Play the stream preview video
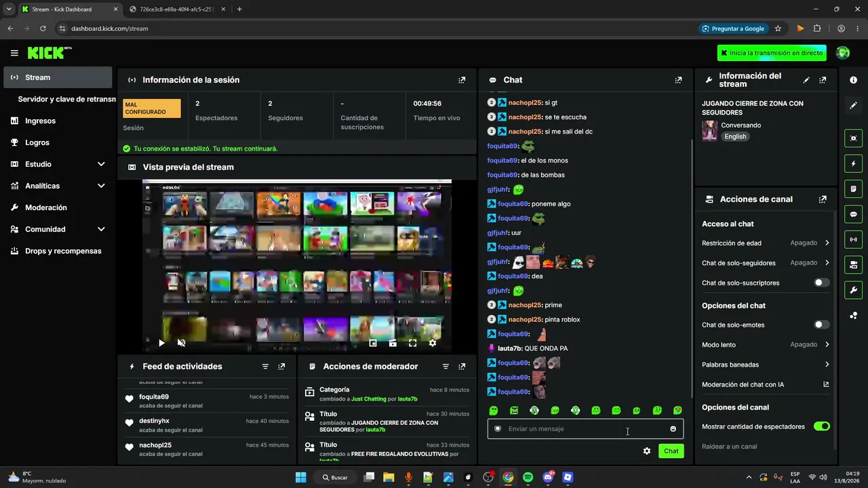Image resolution: width=868 pixels, height=488 pixels. click(x=161, y=343)
